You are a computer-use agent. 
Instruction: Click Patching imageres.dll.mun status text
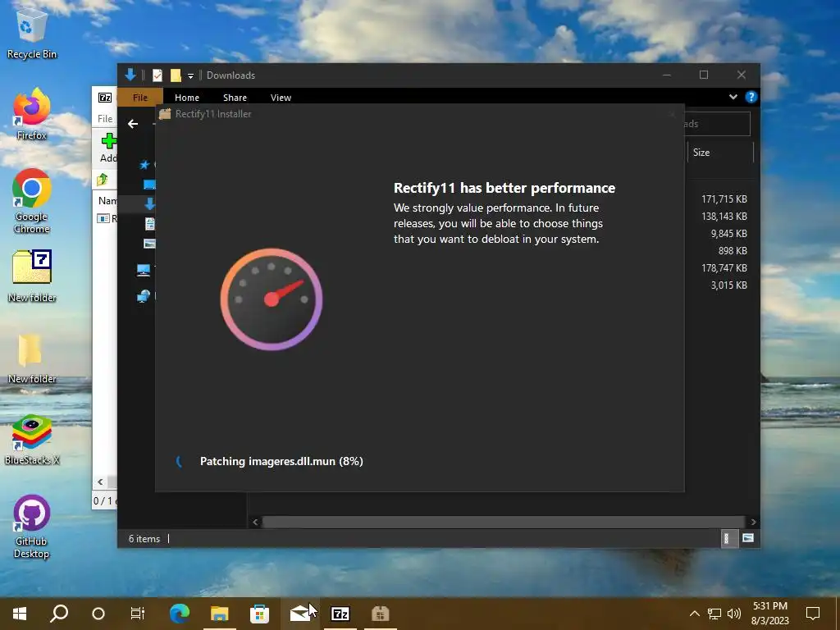(281, 461)
